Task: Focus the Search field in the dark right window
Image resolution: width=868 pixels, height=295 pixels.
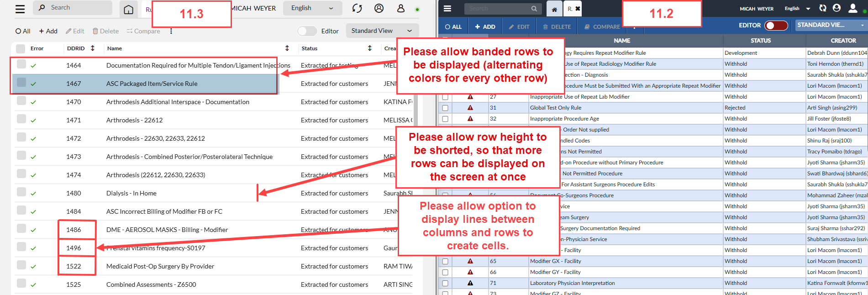Action: (x=503, y=8)
